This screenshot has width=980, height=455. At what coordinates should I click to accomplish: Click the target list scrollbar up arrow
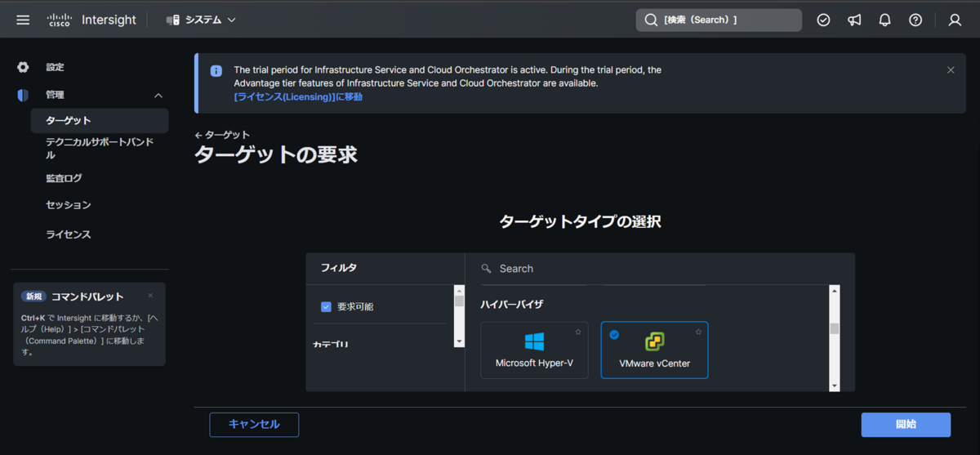(x=834, y=290)
